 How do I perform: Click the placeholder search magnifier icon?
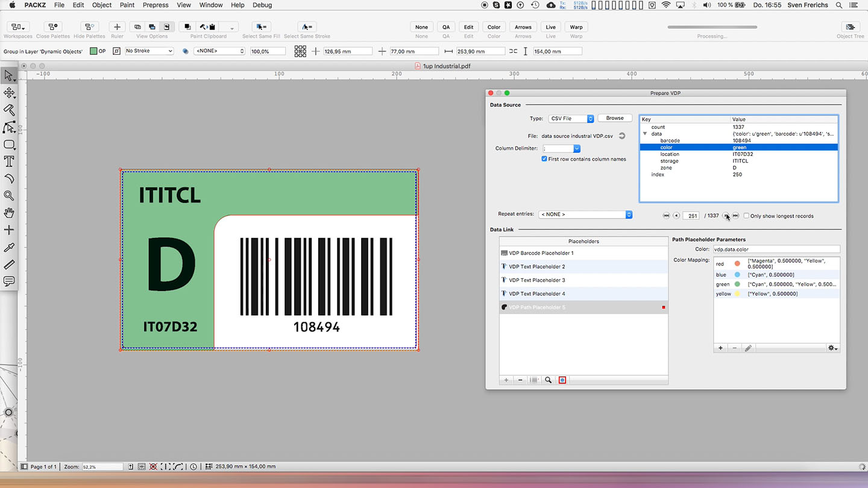coord(548,380)
